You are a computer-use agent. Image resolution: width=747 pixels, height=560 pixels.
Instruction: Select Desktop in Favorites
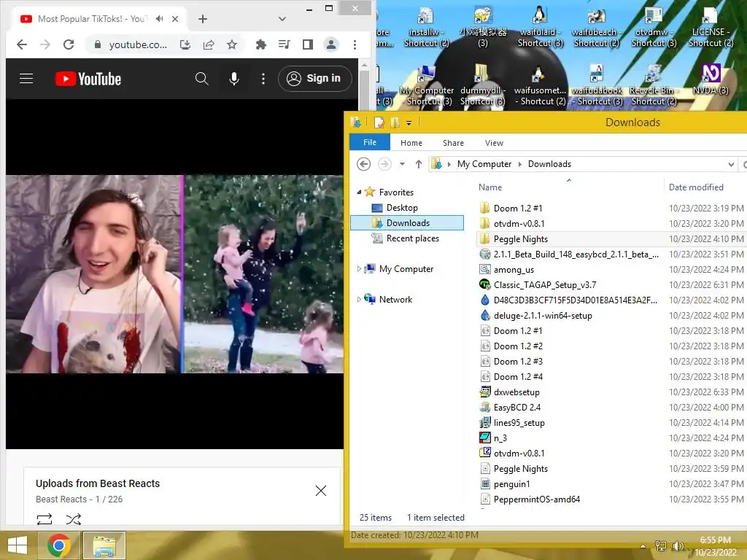402,208
